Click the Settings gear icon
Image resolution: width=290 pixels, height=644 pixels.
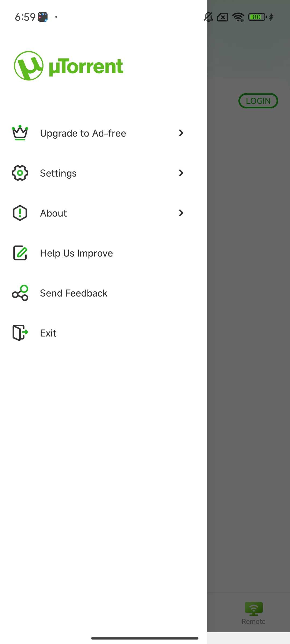pos(20,173)
